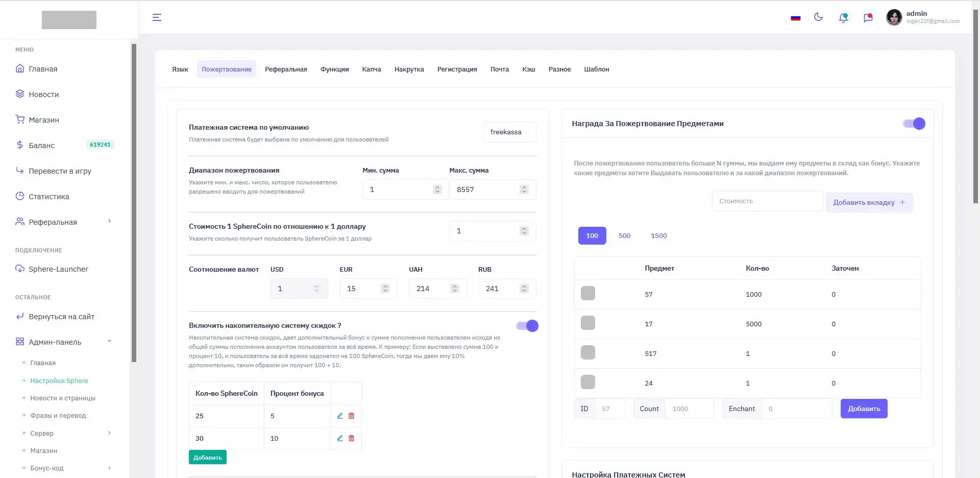980x478 pixels.
Task: Click green Добавить button under discount table
Action: 208,457
